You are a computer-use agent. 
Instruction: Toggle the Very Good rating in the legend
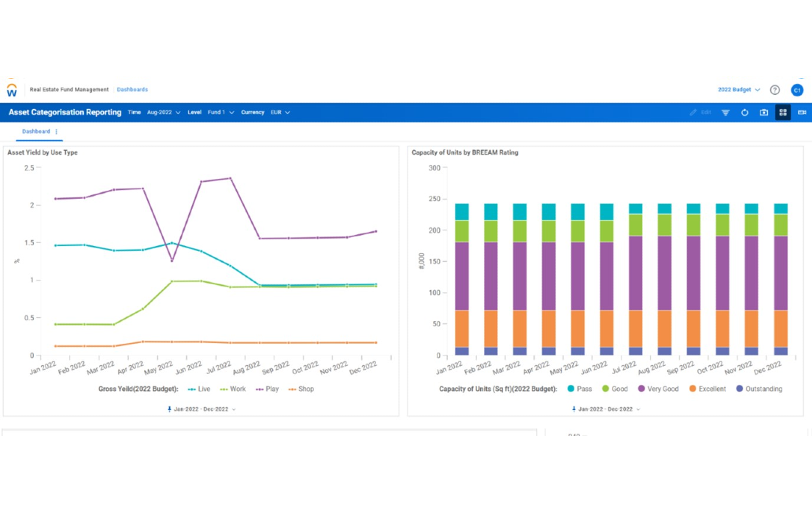[658, 389]
